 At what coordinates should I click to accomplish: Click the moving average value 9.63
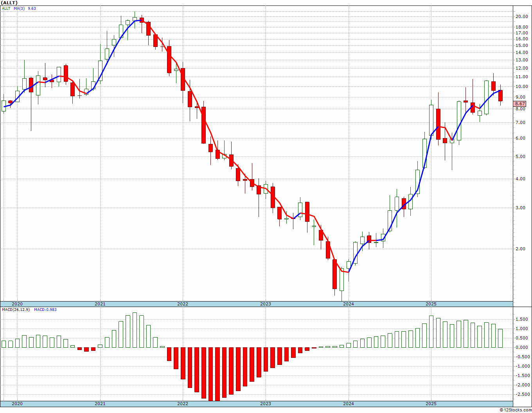click(32, 8)
